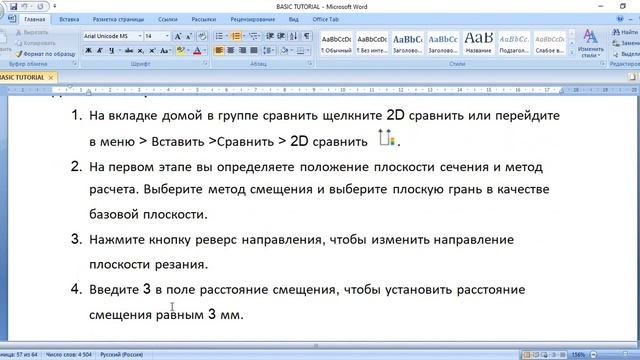Apply red font color

click(x=197, y=51)
